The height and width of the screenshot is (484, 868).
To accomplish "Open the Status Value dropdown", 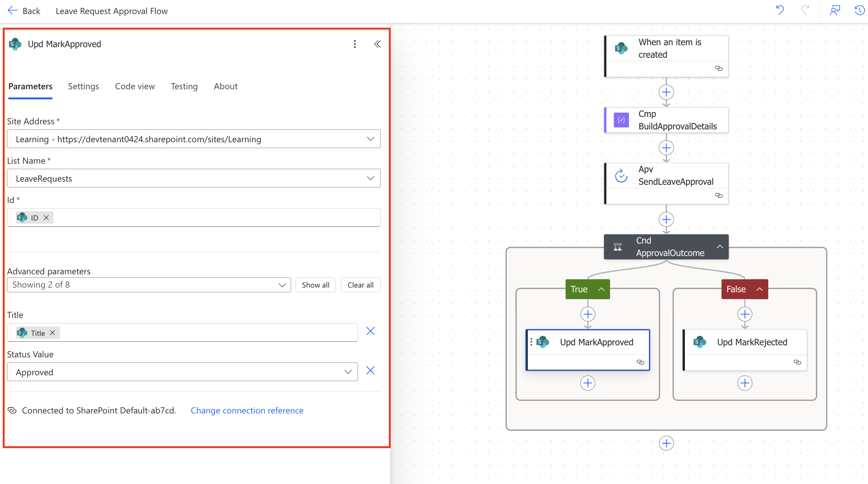I will click(x=347, y=372).
